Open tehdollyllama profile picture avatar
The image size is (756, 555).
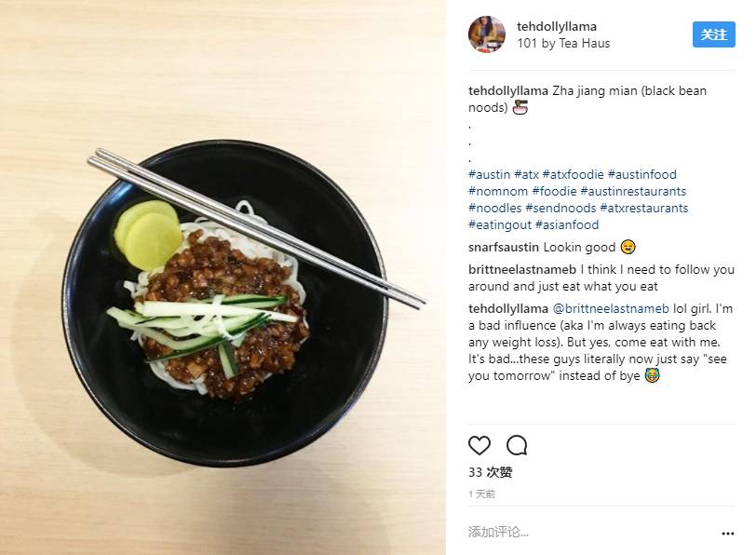(x=487, y=34)
